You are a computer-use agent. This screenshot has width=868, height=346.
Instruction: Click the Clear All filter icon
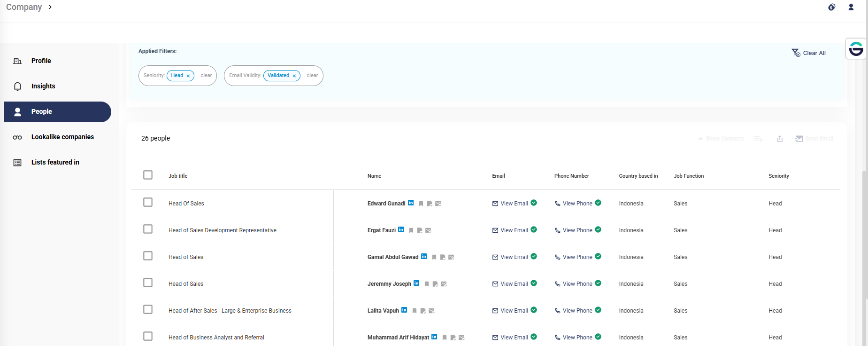click(796, 53)
